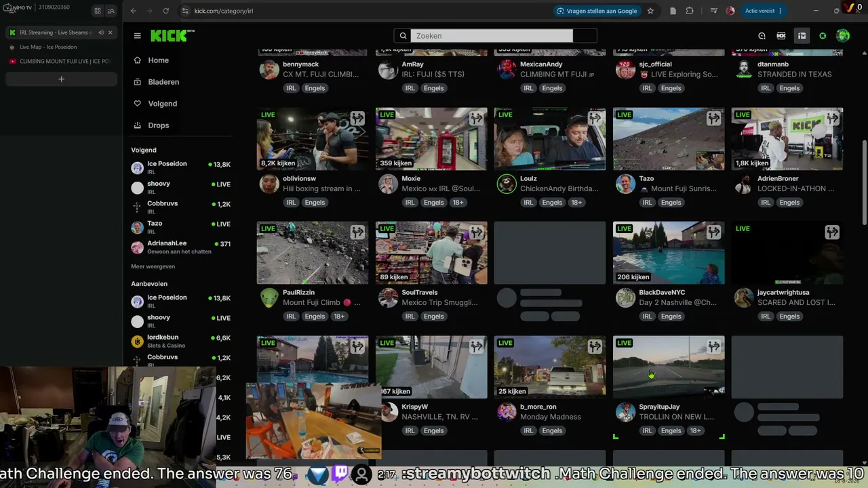
Task: Open Moxie Mexico IRL stream thumbnail
Action: click(431, 138)
